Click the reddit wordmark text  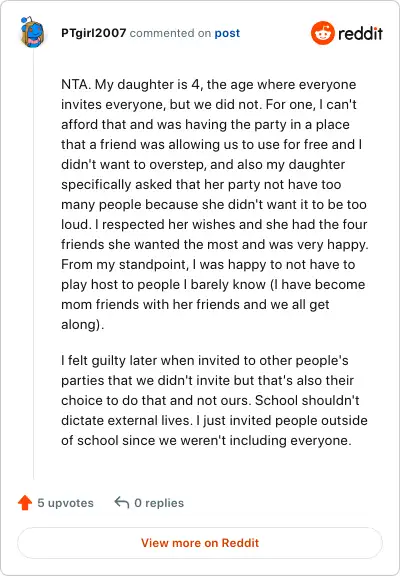[x=360, y=34]
